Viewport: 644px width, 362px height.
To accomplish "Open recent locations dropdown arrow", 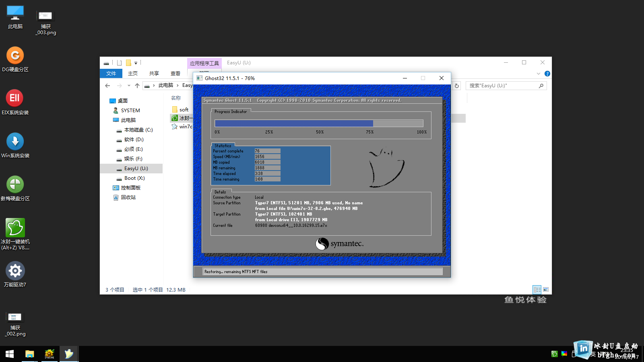I will 129,86.
